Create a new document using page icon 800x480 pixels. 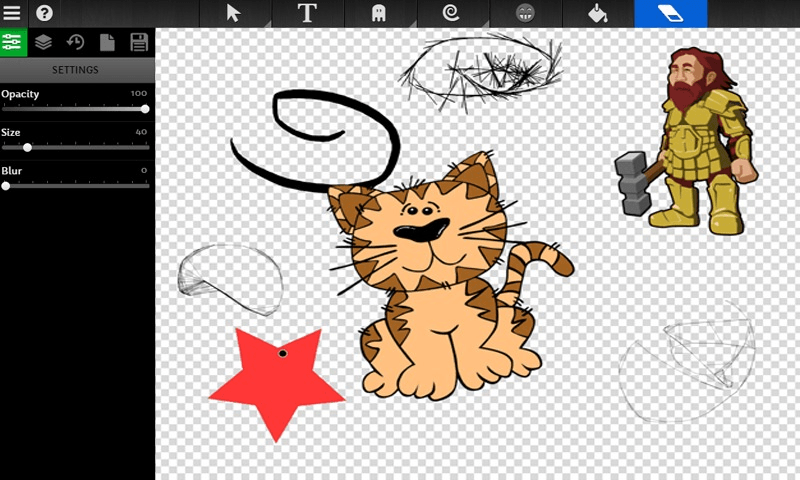pos(107,42)
